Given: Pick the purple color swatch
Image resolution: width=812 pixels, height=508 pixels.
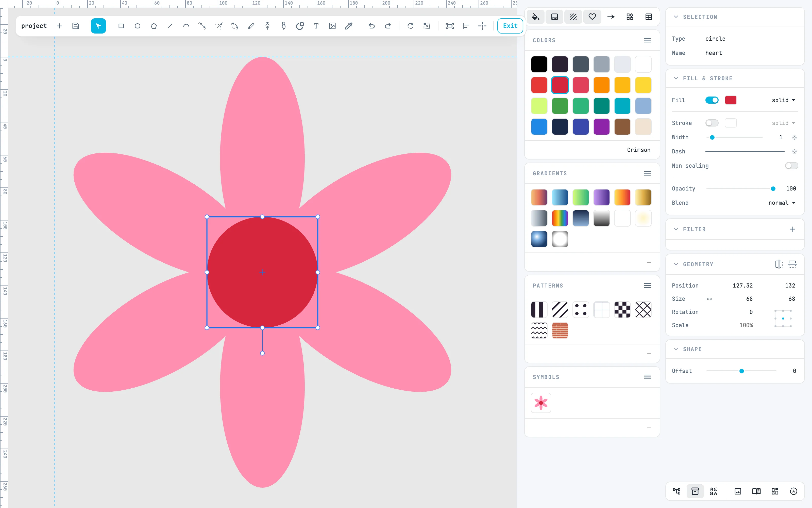Looking at the screenshot, I should tap(601, 127).
